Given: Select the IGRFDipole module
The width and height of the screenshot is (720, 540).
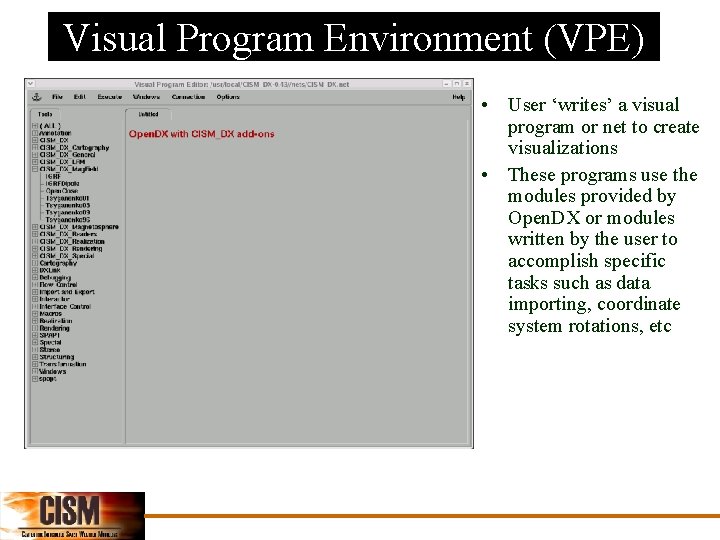Looking at the screenshot, I should coord(62,184).
